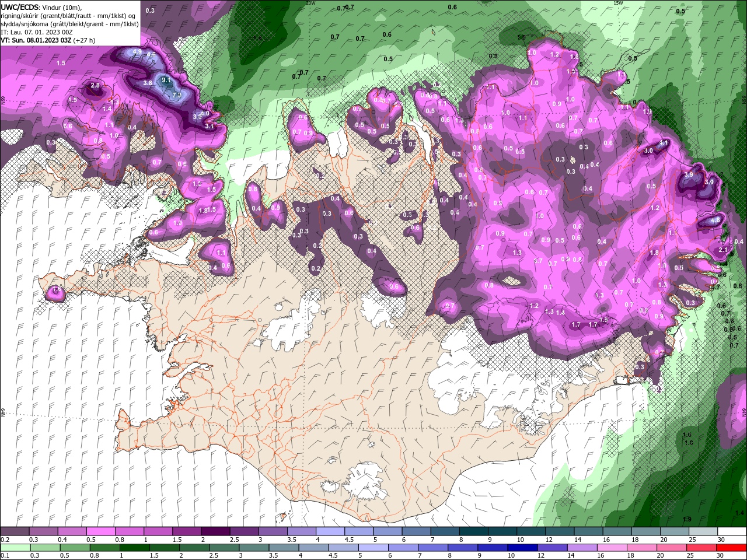Viewport: 747px width, 560px height.
Task: Click the 15W longitude label at the top
Action: (617, 3)
